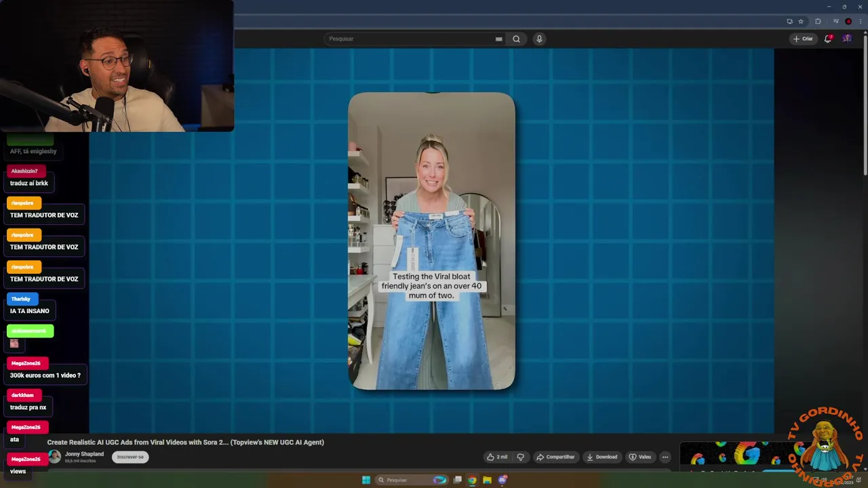Screen dimensions: 868x488
Task: Click the YouTube search magnifier icon
Action: point(516,39)
